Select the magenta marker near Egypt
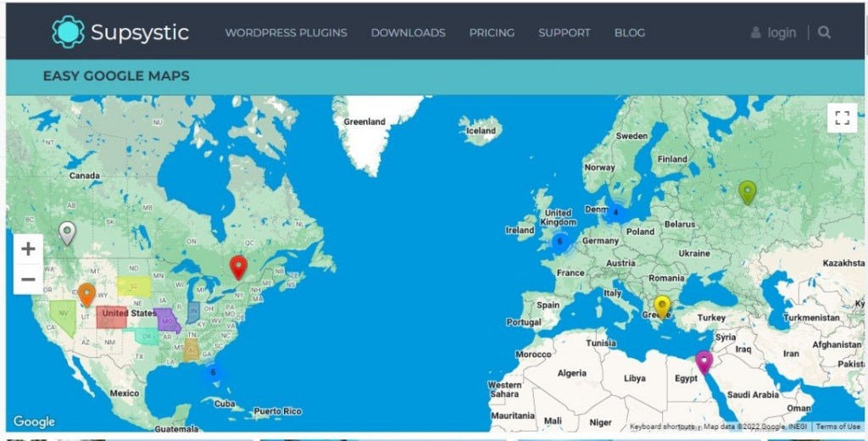The height and width of the screenshot is (441, 868). (704, 363)
